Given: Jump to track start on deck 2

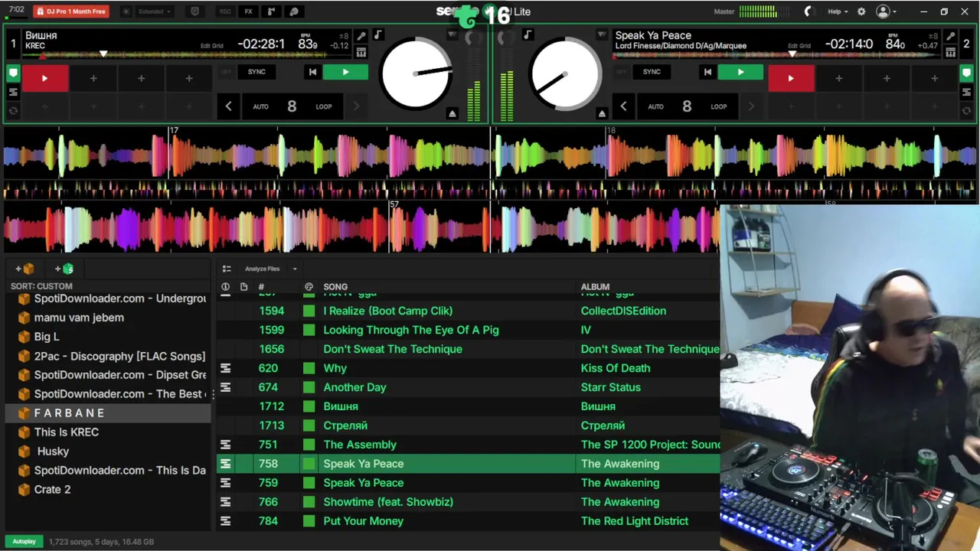Looking at the screenshot, I should click(707, 72).
